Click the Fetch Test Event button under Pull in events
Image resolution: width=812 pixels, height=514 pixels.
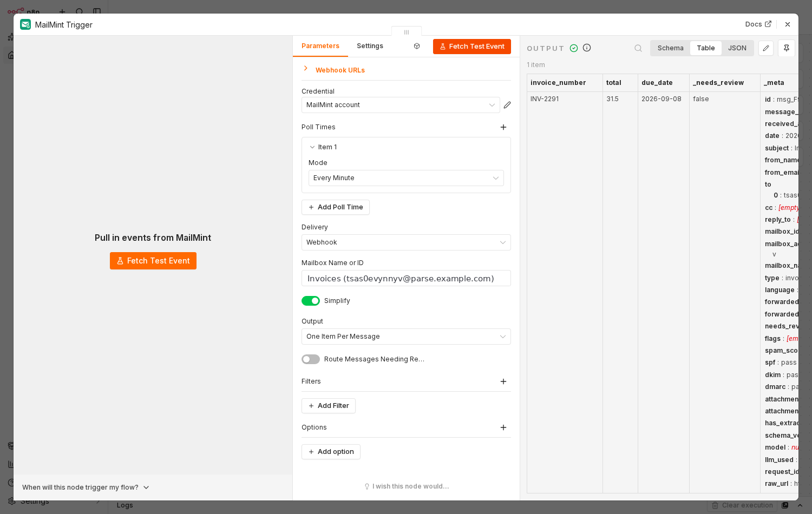pos(153,261)
